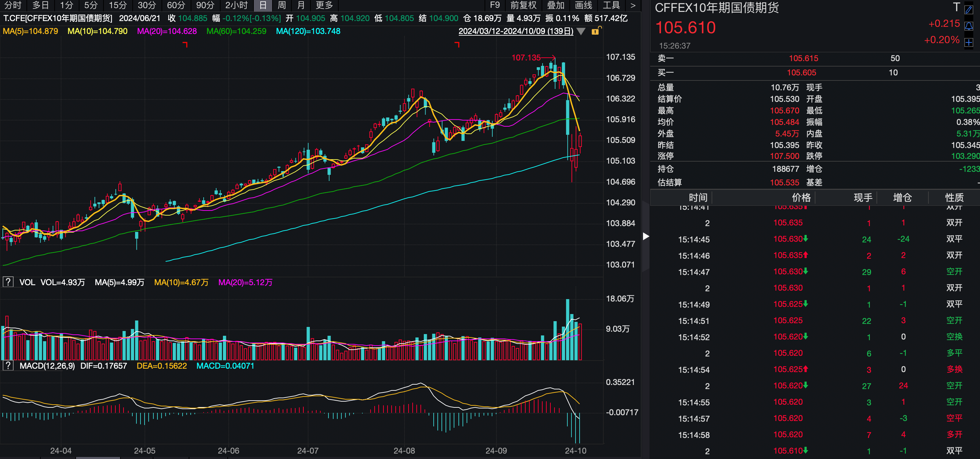
Task: Toggle the yellow unlock icon by date range
Action: click(596, 31)
